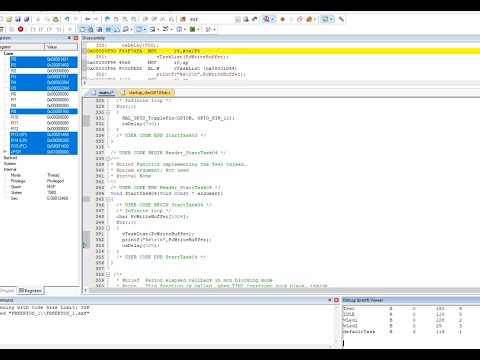The height and width of the screenshot is (360, 480).
Task: Paste from clipboard toolbar icon
Action: 56,19
